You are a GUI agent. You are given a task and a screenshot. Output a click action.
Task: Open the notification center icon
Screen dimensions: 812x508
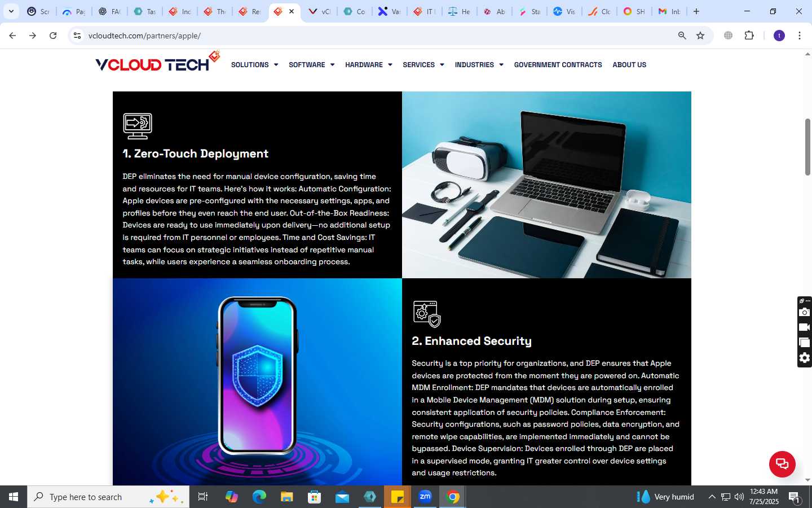(x=794, y=497)
